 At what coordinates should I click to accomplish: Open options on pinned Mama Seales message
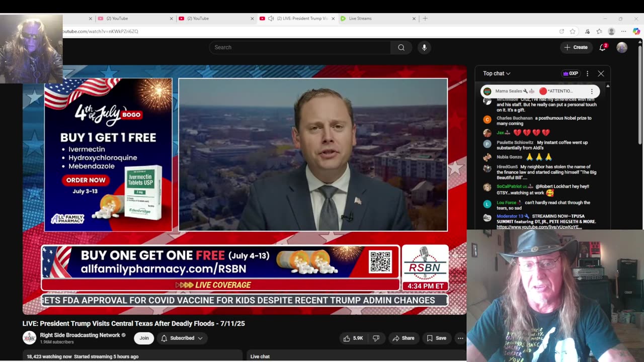592,92
